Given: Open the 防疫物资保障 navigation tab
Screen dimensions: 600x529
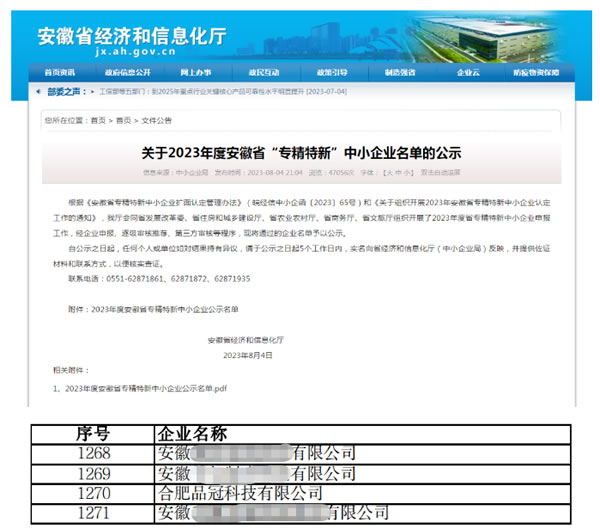Looking at the screenshot, I should 536,72.
